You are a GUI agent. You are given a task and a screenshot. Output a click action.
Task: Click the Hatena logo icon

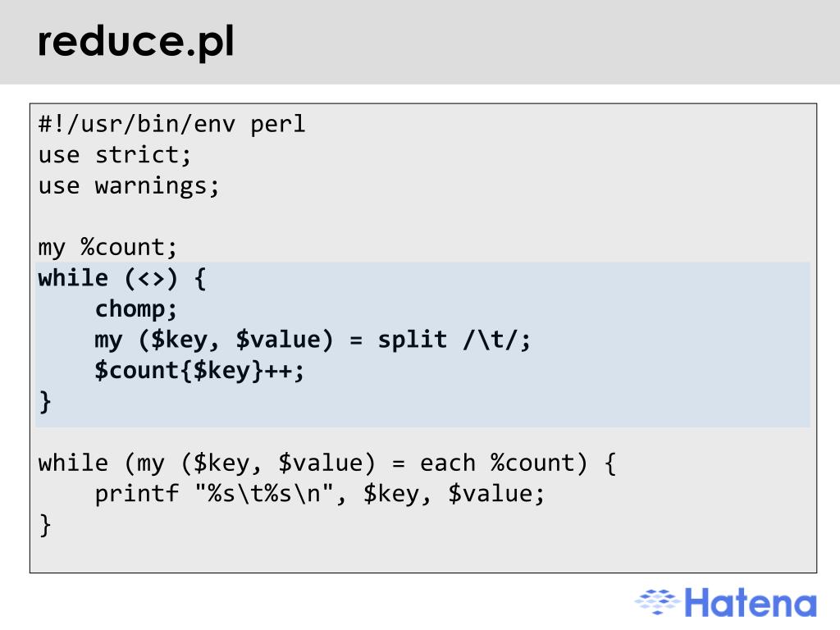657,601
